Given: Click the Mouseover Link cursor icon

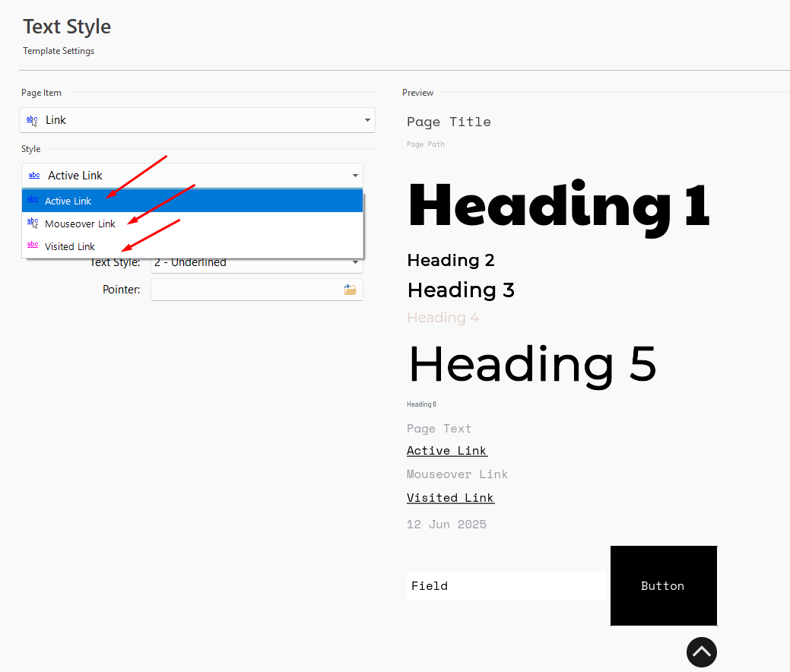Looking at the screenshot, I should point(33,223).
